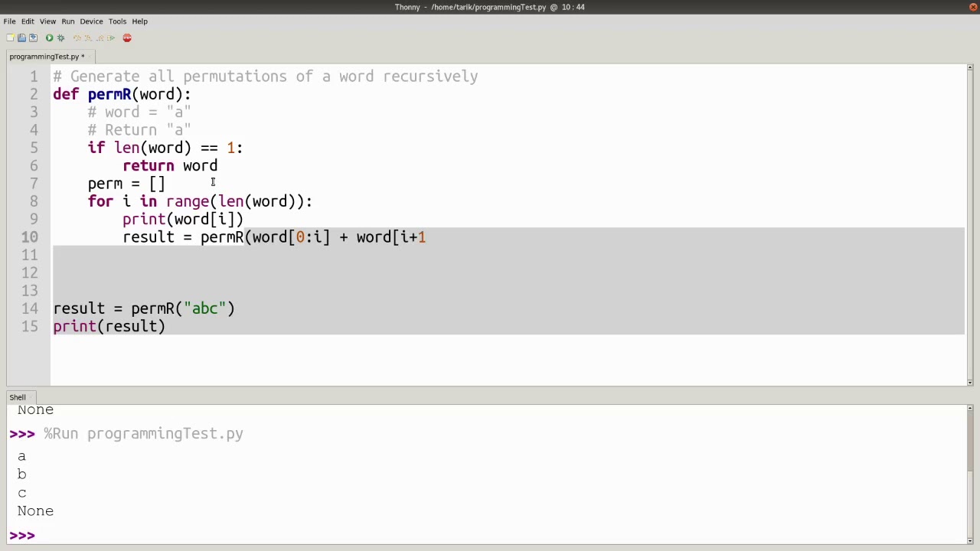Click empty line 12 in the editor
980x551 pixels.
pyautogui.click(x=508, y=272)
